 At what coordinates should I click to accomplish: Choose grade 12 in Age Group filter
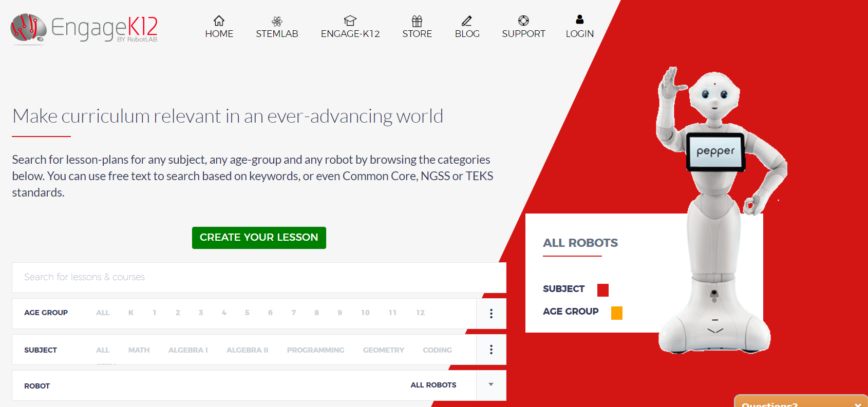(x=420, y=313)
